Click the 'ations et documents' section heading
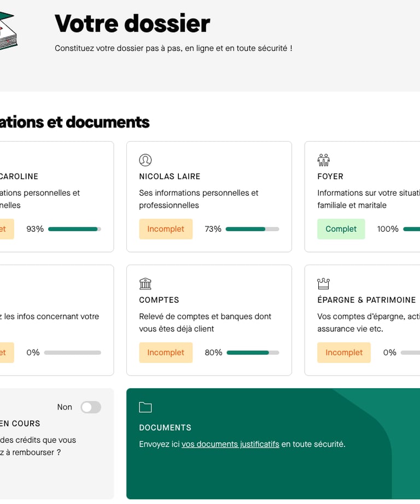420x504 pixels. (74, 122)
